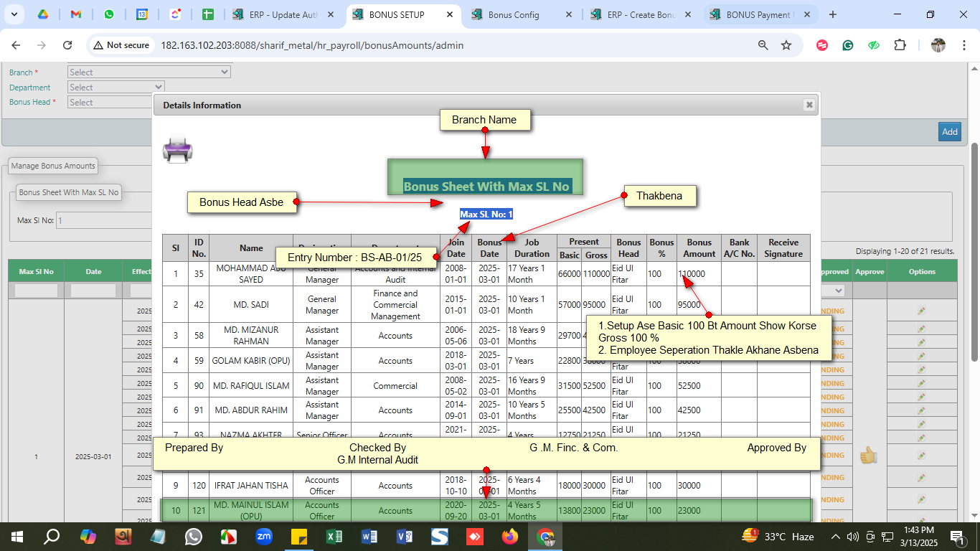The height and width of the screenshot is (551, 980).
Task: Reload the page with the refresh icon
Action: 67,45
